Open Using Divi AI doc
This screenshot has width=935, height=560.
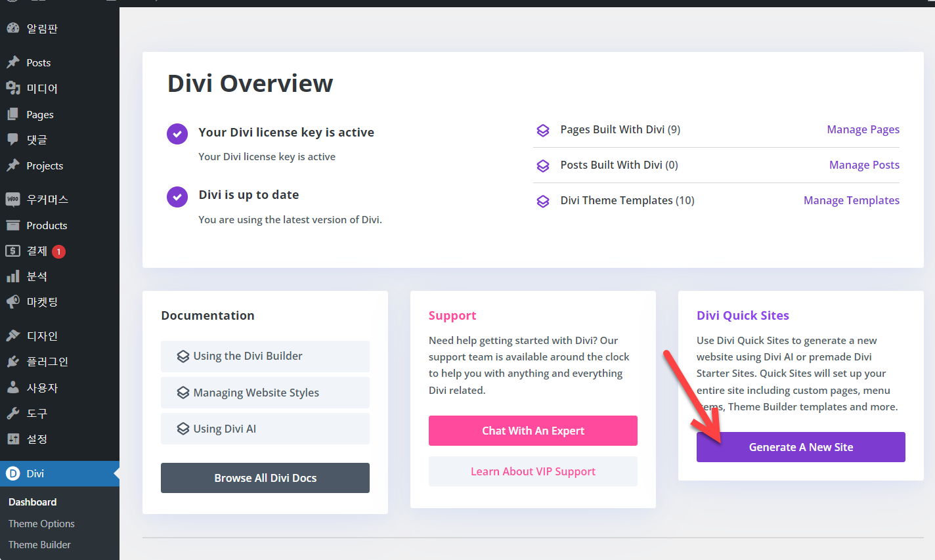click(265, 429)
